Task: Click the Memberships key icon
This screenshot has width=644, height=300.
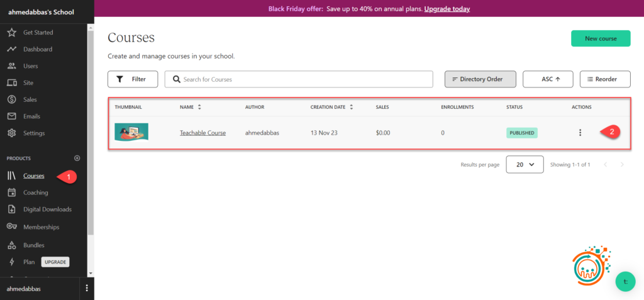Action: [11, 226]
